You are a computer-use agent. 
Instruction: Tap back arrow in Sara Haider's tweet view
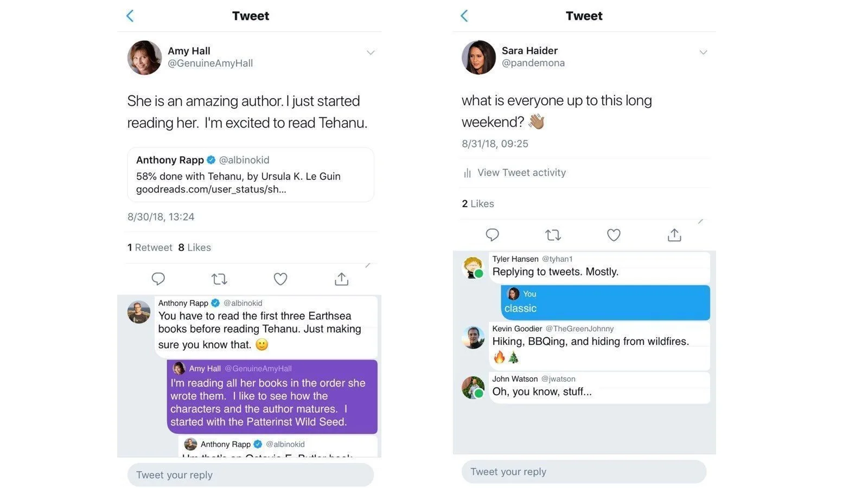click(464, 16)
